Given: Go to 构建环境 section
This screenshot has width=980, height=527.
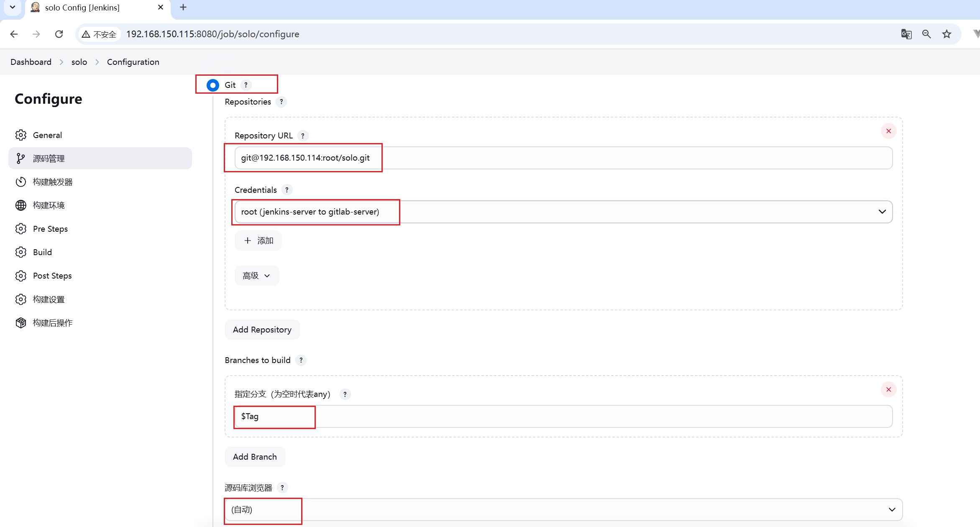Looking at the screenshot, I should tap(100, 205).
